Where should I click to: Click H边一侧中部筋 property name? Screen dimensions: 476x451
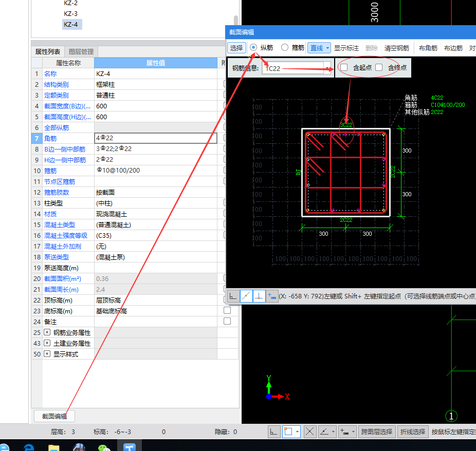coord(65,160)
